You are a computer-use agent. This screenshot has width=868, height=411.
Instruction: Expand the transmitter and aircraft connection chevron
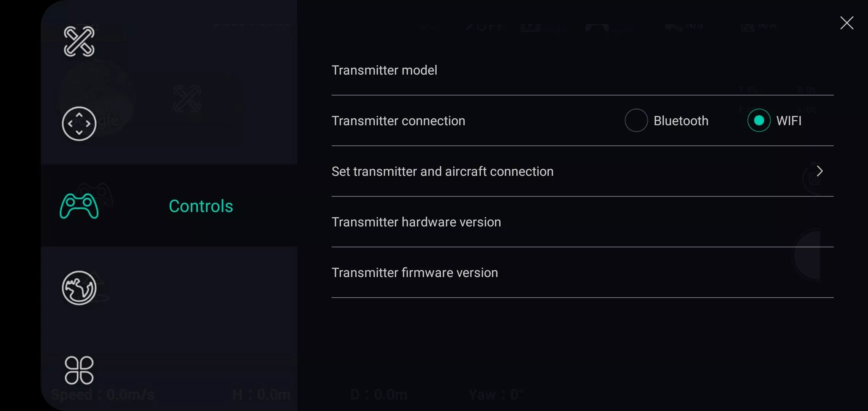click(820, 171)
